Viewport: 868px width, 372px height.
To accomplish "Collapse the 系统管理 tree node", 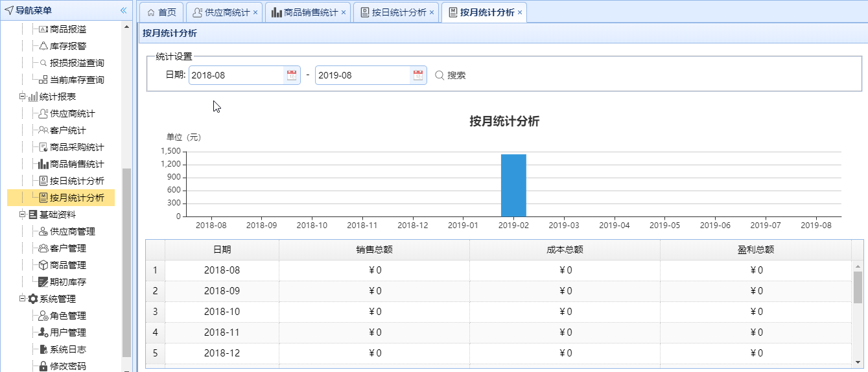I will (23, 299).
